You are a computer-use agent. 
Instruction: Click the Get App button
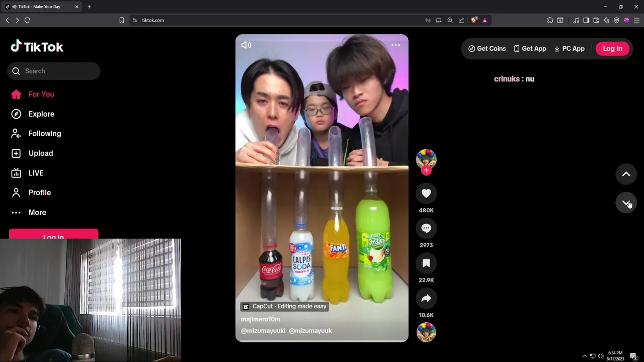pos(530,49)
